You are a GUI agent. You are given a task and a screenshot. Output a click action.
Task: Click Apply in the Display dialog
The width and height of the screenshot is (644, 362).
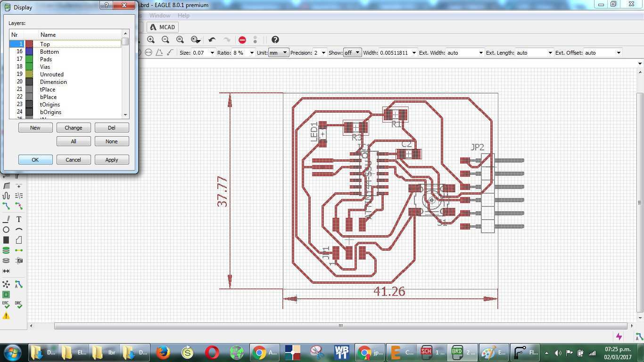pos(112,160)
